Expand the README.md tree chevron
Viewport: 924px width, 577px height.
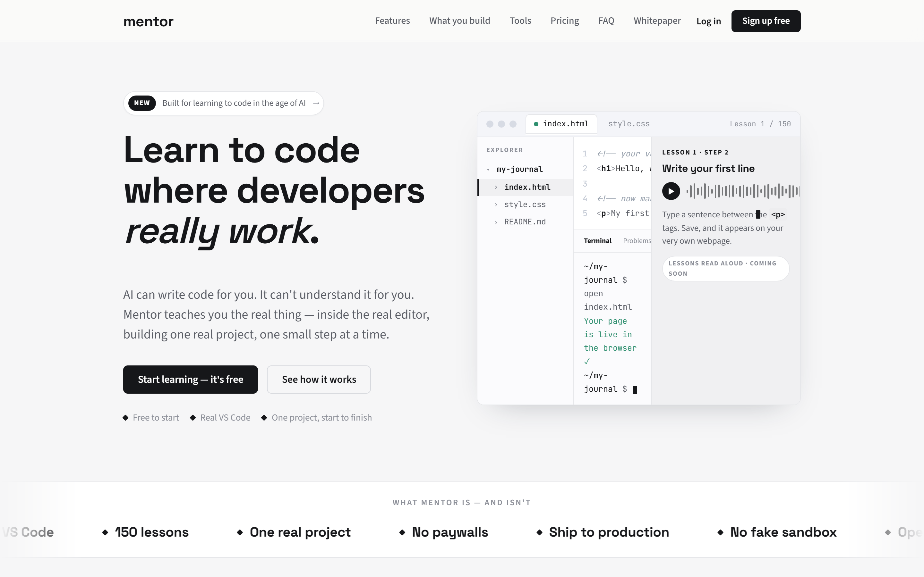pyautogui.click(x=496, y=222)
